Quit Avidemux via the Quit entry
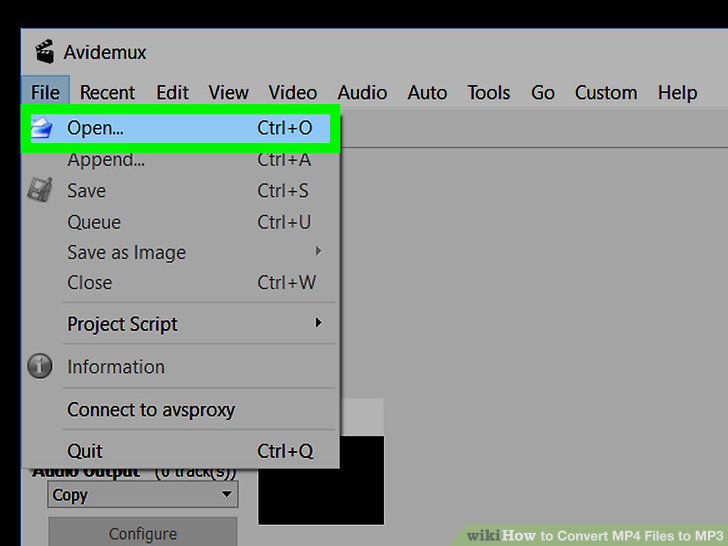Viewport: 728px width, 546px height. pyautogui.click(x=85, y=451)
